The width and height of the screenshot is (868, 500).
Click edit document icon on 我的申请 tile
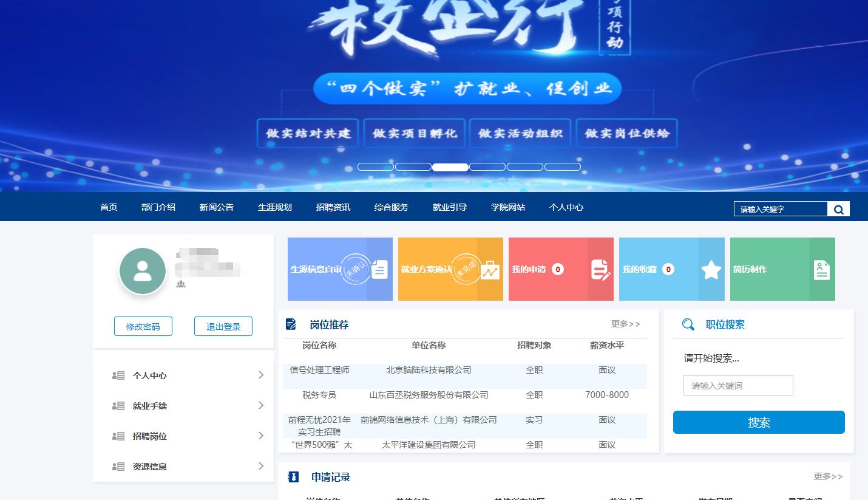pos(600,270)
